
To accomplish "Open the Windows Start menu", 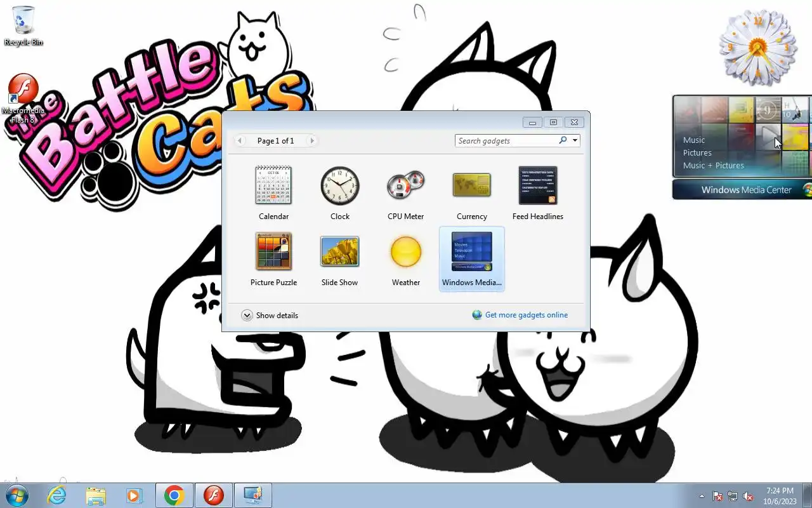I will pos(17,495).
